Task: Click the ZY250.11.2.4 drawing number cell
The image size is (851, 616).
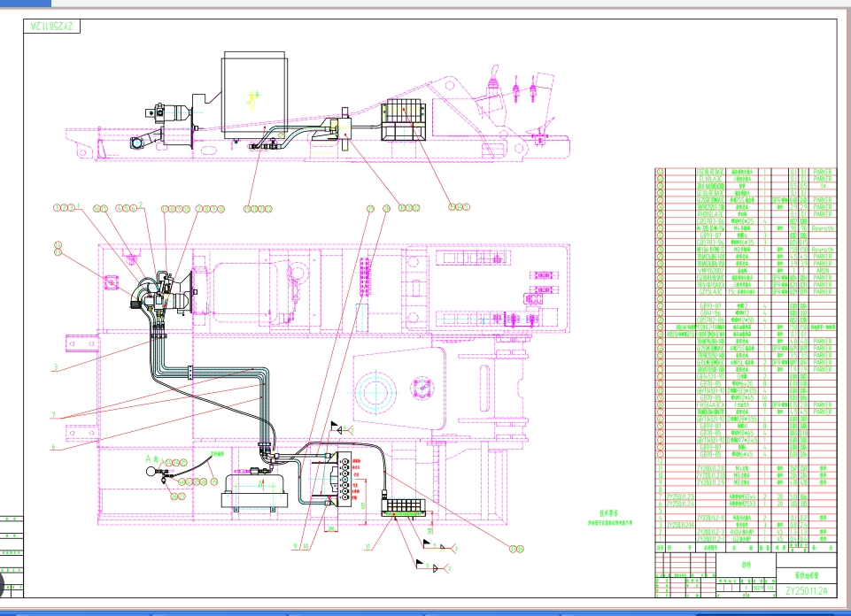Action: tap(681, 504)
